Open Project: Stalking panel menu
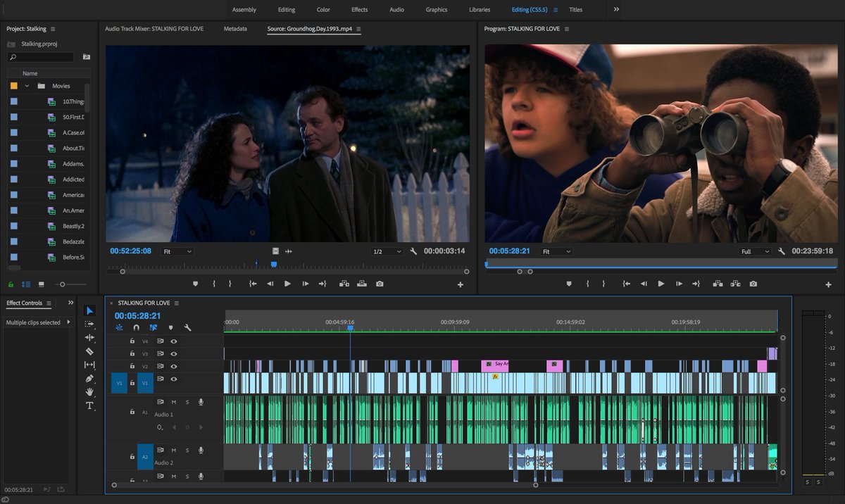The height and width of the screenshot is (504, 845). click(53, 29)
